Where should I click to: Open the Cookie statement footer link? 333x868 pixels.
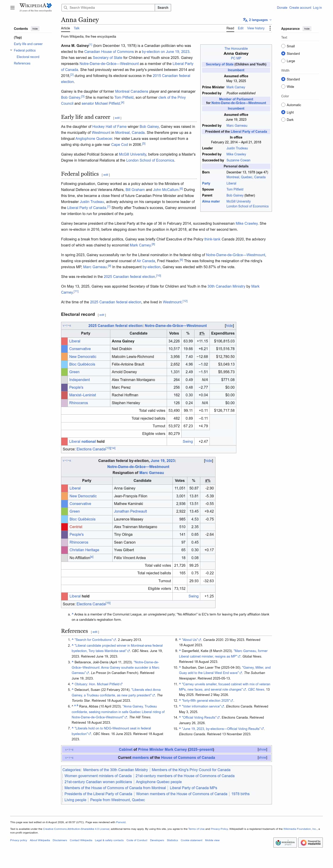(x=191, y=840)
